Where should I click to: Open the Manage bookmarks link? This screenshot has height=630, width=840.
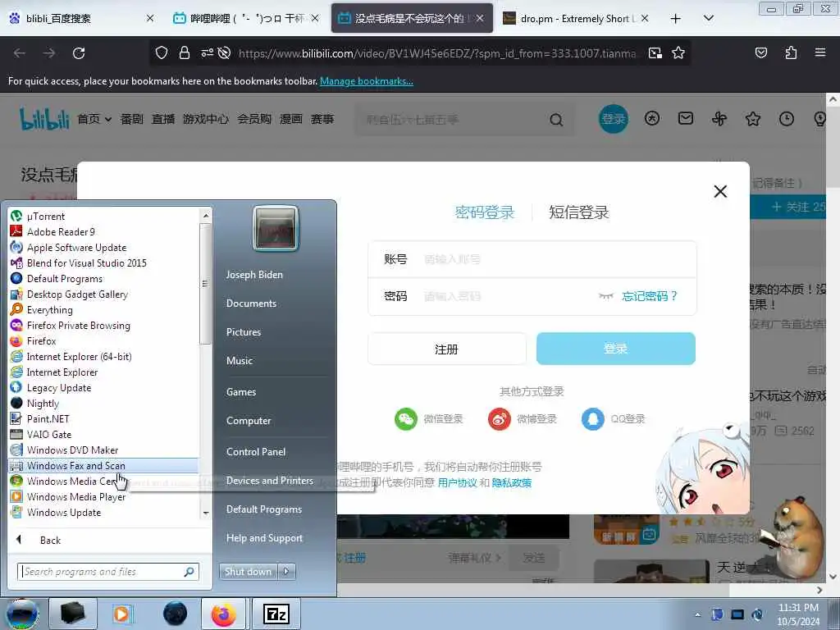pyautogui.click(x=367, y=81)
